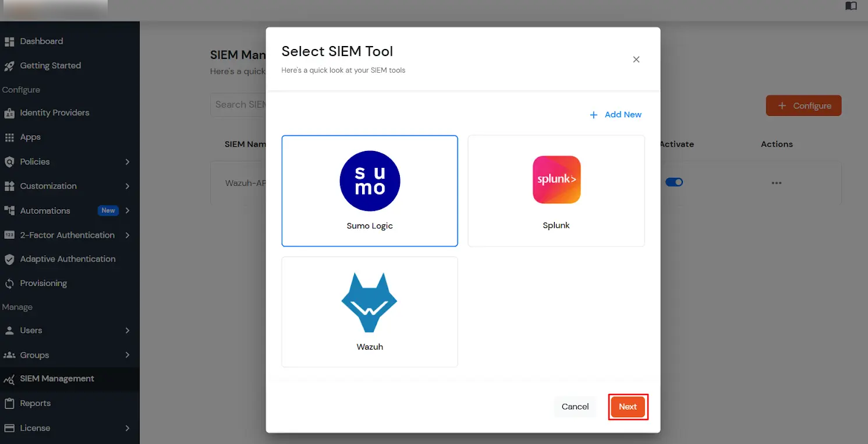Click Add New to create a SIEM tool
Image resolution: width=868 pixels, height=444 pixels.
click(616, 114)
